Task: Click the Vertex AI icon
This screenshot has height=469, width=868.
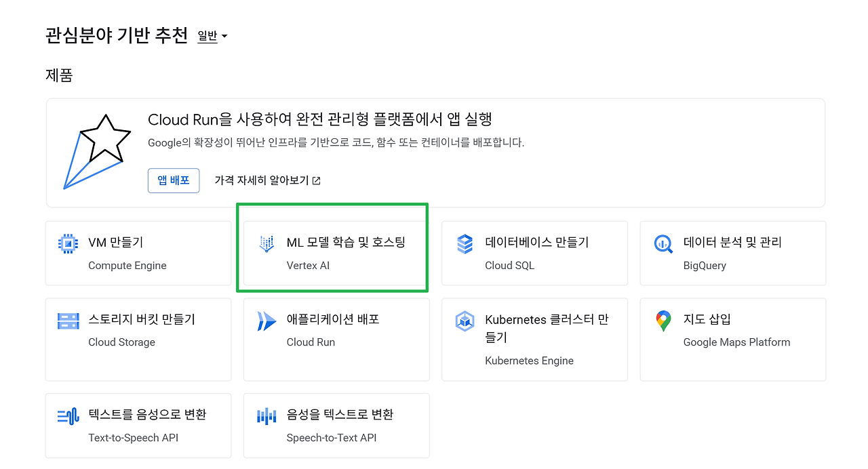Action: [267, 243]
